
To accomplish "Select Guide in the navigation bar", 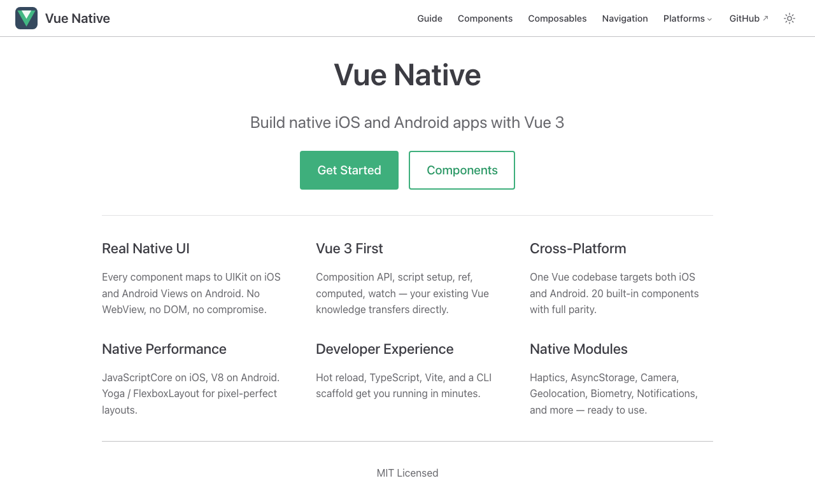I will click(430, 18).
